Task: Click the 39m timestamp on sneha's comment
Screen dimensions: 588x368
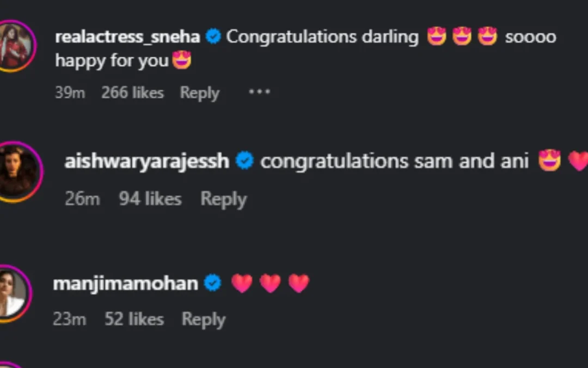Action: tap(70, 92)
